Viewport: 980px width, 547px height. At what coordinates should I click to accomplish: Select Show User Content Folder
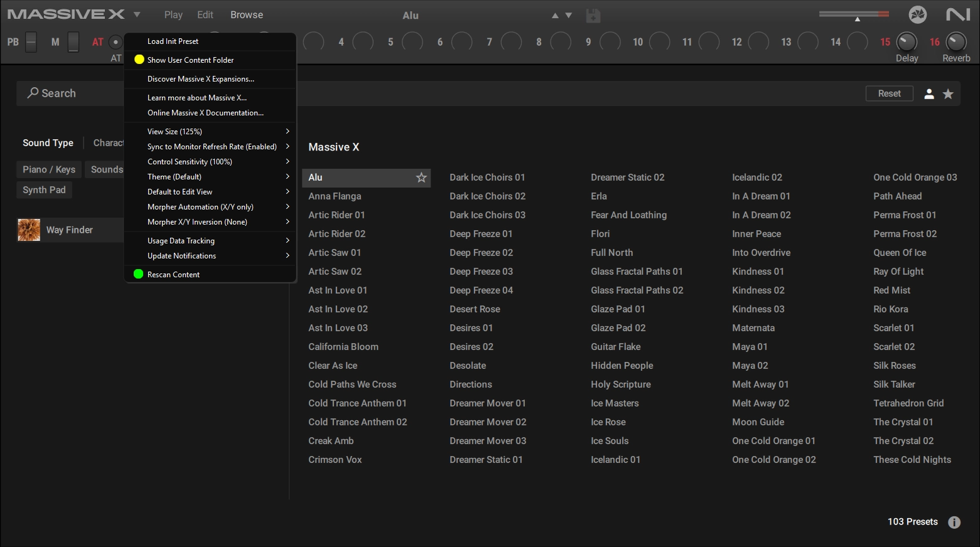coord(210,60)
